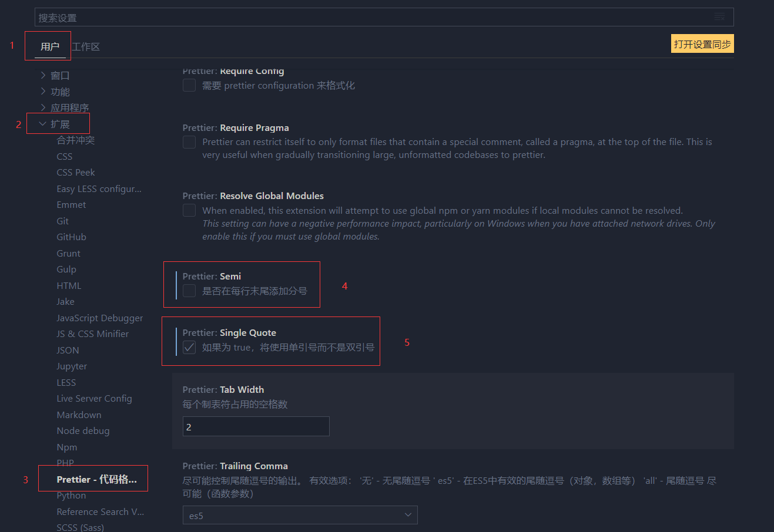
Task: Select Prettier - 代码格... entry
Action: tap(97, 479)
